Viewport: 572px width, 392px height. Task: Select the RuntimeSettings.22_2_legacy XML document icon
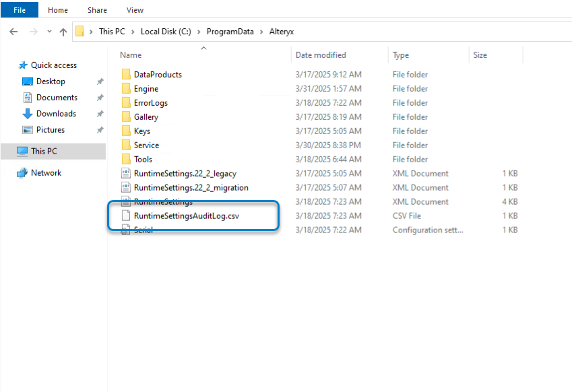point(125,173)
